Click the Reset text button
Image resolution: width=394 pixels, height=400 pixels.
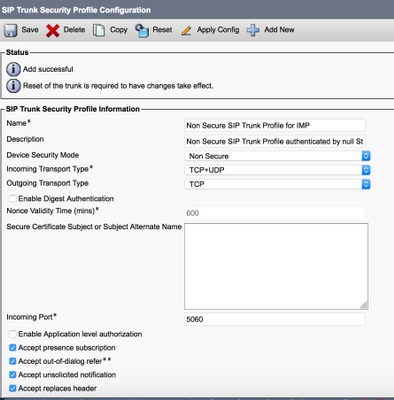162,30
